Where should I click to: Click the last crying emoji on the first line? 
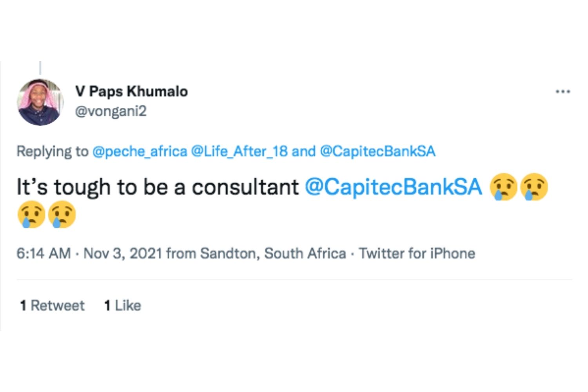pyautogui.click(x=534, y=187)
